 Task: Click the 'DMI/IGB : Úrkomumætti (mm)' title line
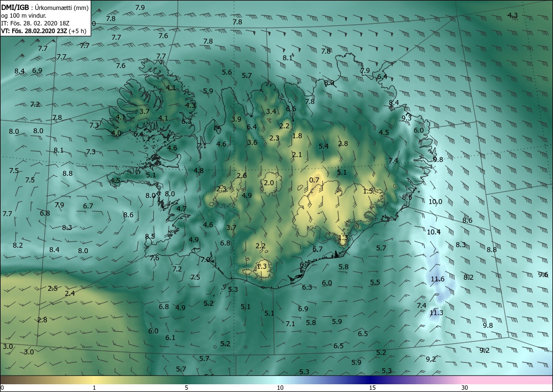45,8
